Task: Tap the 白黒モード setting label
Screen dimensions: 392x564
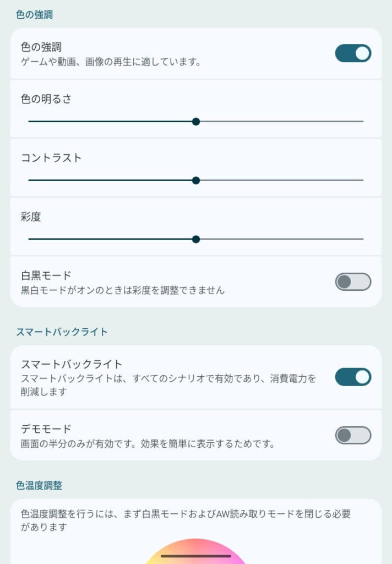Action: pyautogui.click(x=46, y=275)
